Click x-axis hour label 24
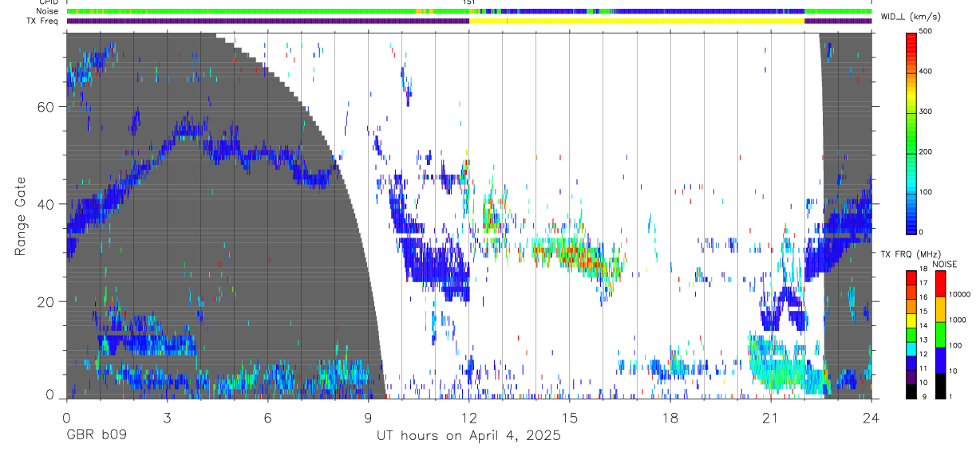This screenshot has width=980, height=452. (x=871, y=418)
